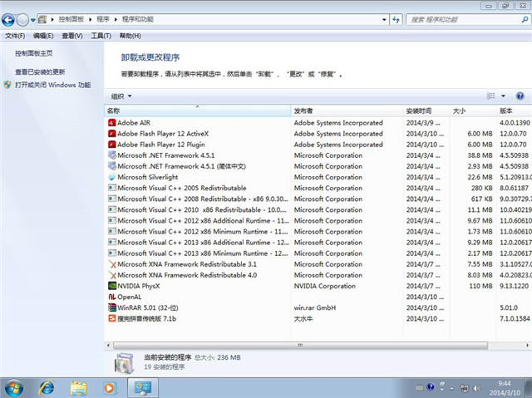This screenshot has height=398, width=532.
Task: Go to 控制面板主页 in sidebar
Action: [x=35, y=53]
